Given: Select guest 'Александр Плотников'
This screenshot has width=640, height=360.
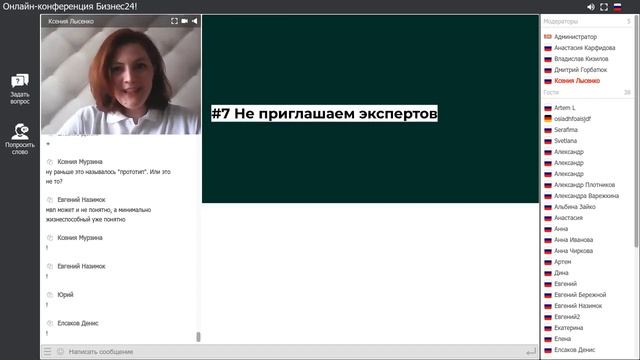Looking at the screenshot, I should [584, 185].
